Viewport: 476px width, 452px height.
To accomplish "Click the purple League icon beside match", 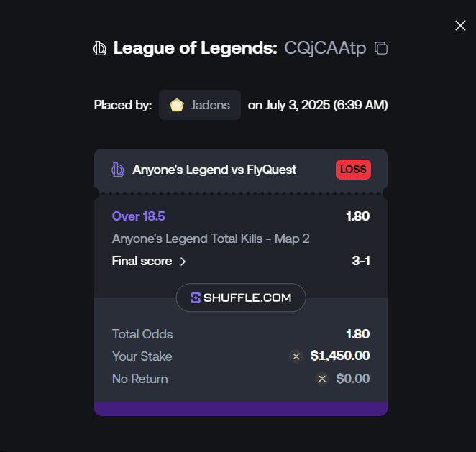I will point(118,170).
